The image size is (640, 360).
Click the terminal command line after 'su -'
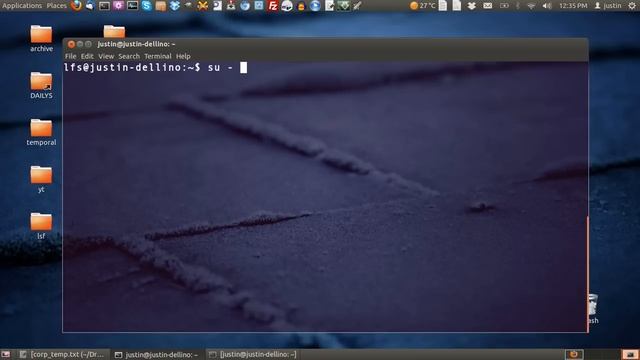click(x=243, y=68)
